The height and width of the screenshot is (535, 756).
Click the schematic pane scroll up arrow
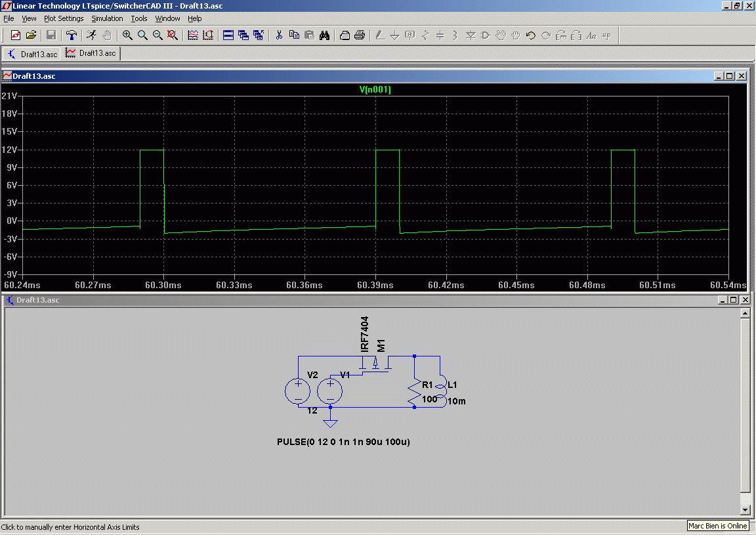(744, 314)
